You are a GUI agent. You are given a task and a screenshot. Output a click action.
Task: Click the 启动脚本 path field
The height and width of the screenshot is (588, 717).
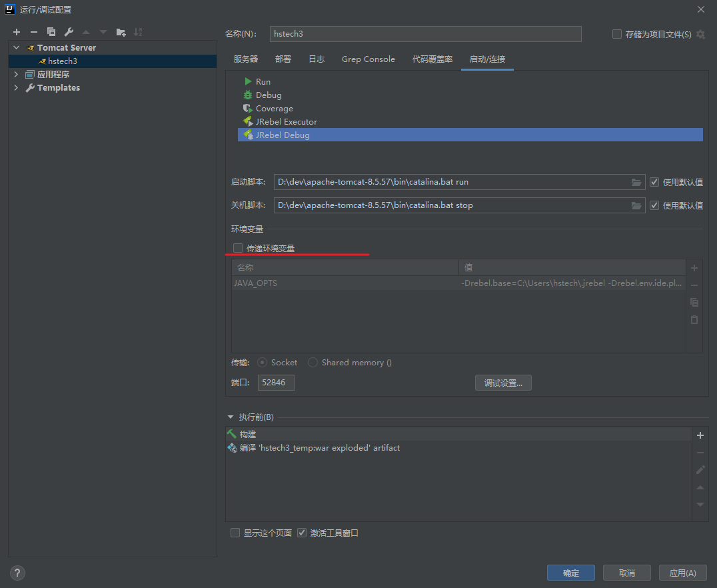pos(452,181)
